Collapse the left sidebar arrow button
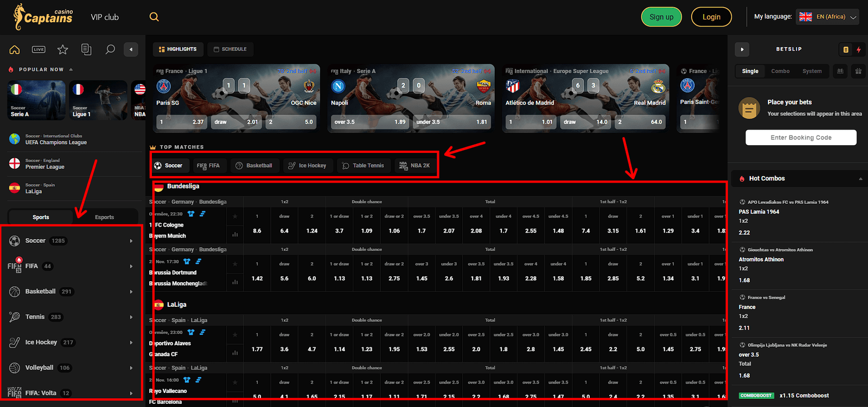868x407 pixels. 131,49
